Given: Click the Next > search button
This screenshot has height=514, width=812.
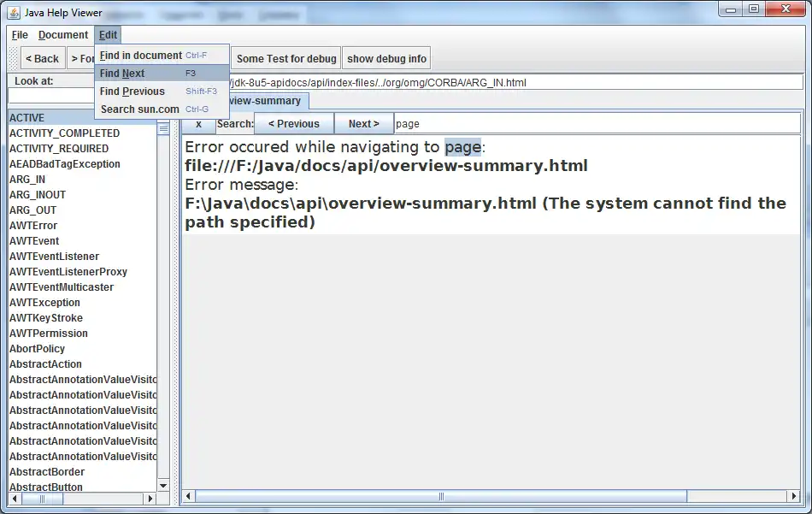Looking at the screenshot, I should pyautogui.click(x=363, y=124).
